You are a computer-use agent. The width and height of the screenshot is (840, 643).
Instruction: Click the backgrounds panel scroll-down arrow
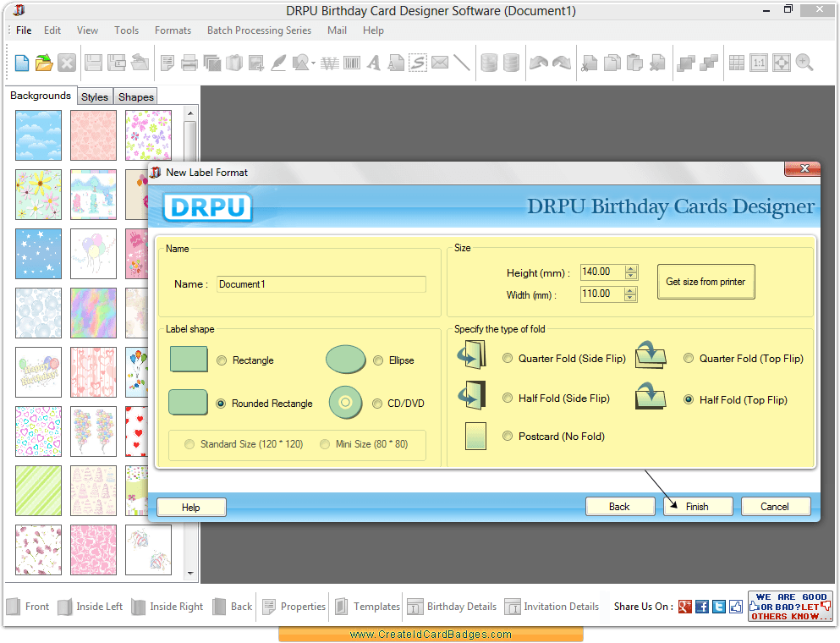click(190, 574)
